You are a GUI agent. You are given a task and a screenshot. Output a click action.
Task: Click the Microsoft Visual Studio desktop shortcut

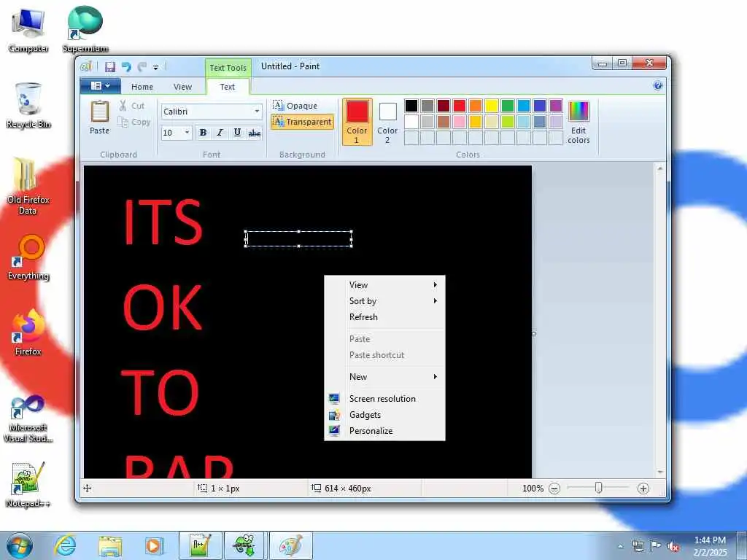[x=28, y=419]
